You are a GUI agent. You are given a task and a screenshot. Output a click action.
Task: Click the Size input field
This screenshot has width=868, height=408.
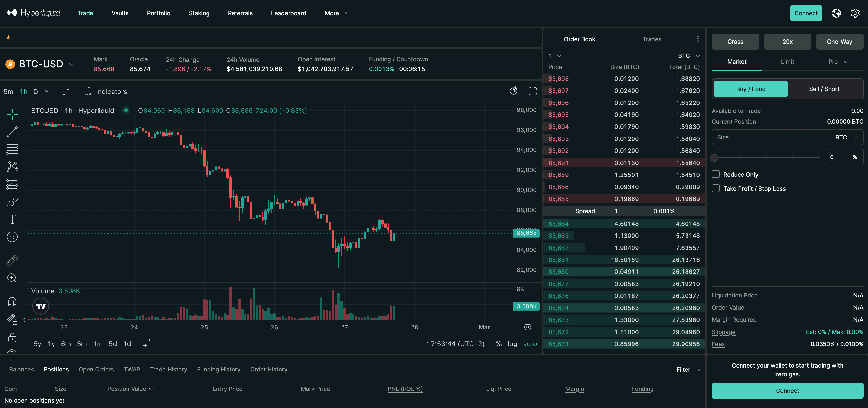pyautogui.click(x=772, y=137)
